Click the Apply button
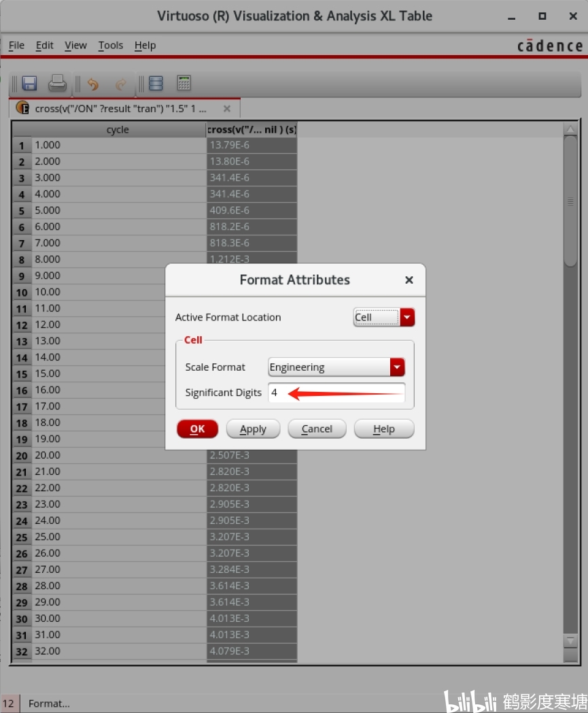Image resolution: width=588 pixels, height=713 pixels. (253, 429)
